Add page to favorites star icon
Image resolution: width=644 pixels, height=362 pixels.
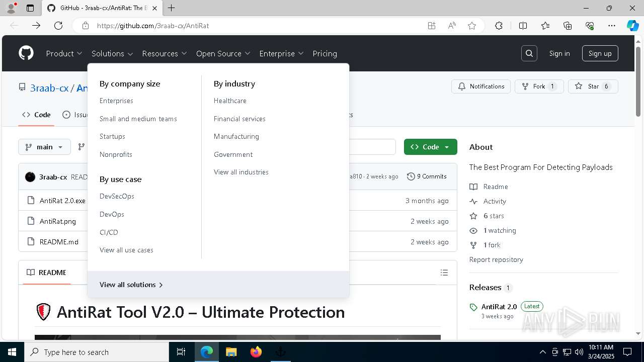pos(472,26)
